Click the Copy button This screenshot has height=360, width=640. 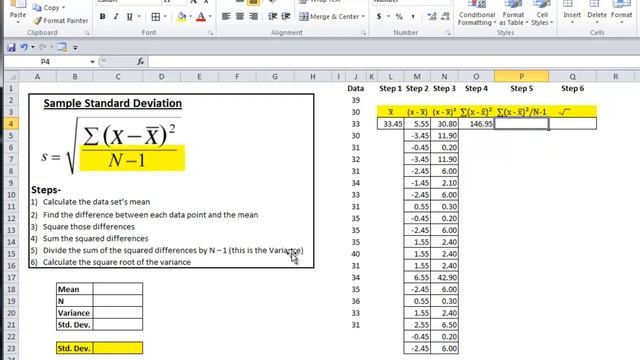[48, 7]
